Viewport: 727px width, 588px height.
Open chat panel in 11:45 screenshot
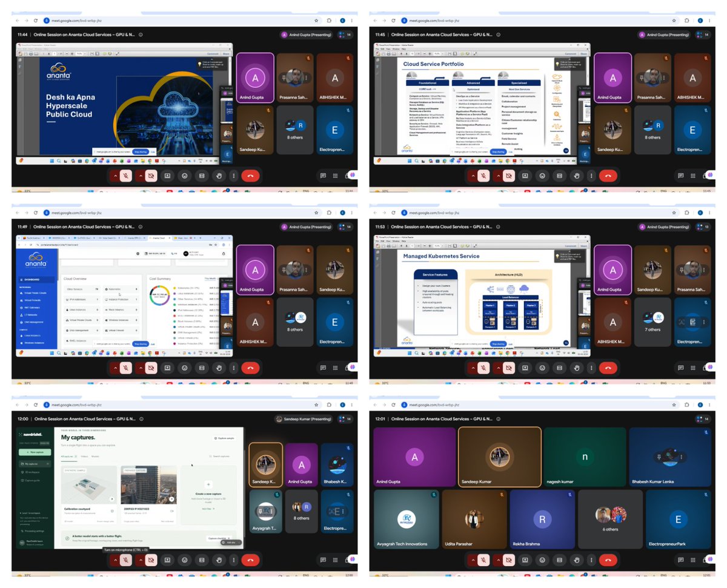tap(681, 176)
